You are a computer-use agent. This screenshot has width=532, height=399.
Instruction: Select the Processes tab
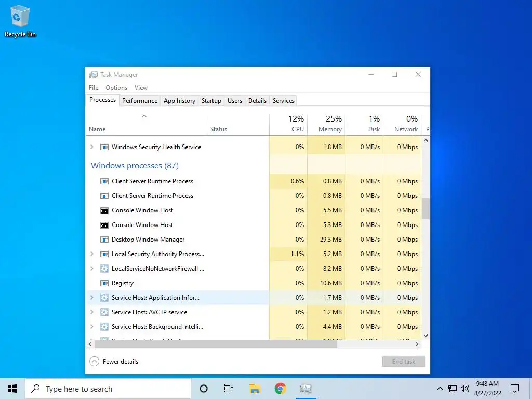tap(102, 100)
